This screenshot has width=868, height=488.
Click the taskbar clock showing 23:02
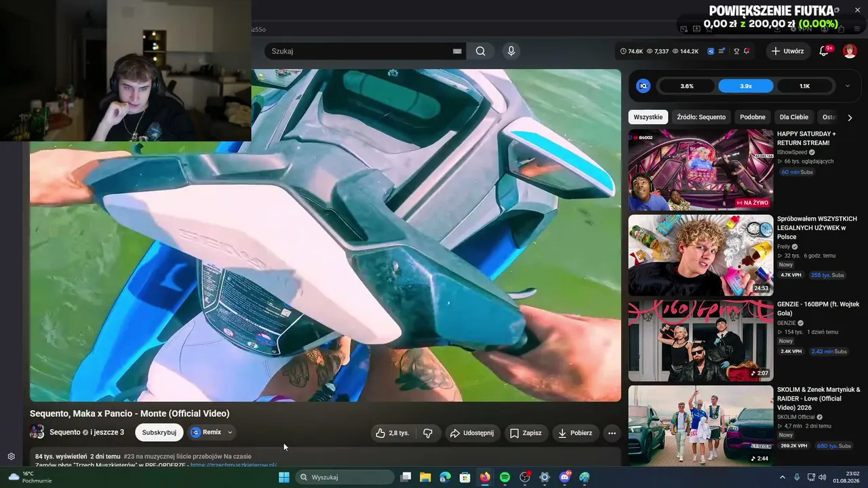coord(846,477)
